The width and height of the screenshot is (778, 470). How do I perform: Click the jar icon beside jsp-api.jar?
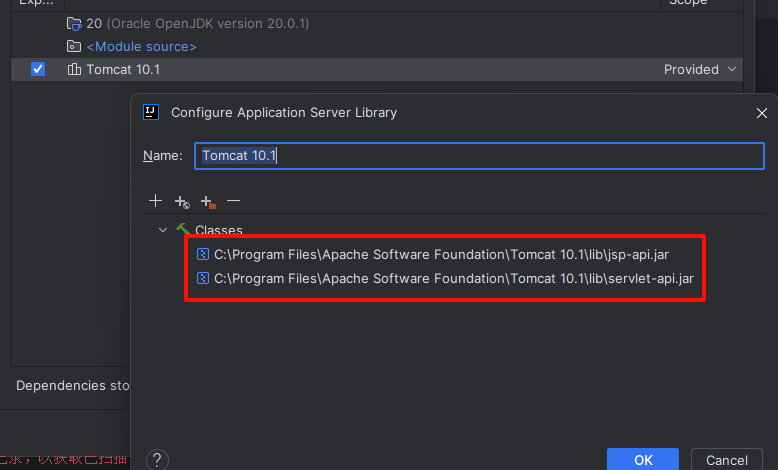(202, 254)
